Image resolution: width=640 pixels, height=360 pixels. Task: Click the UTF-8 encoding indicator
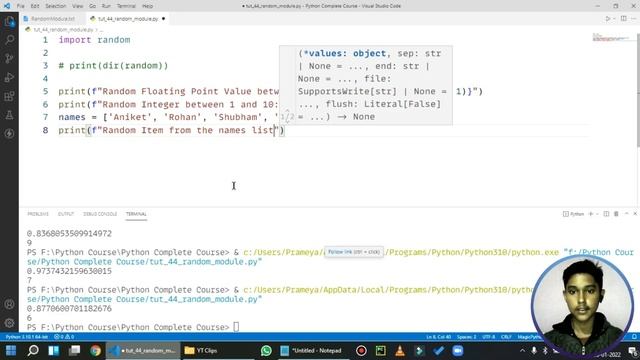tap(489, 337)
